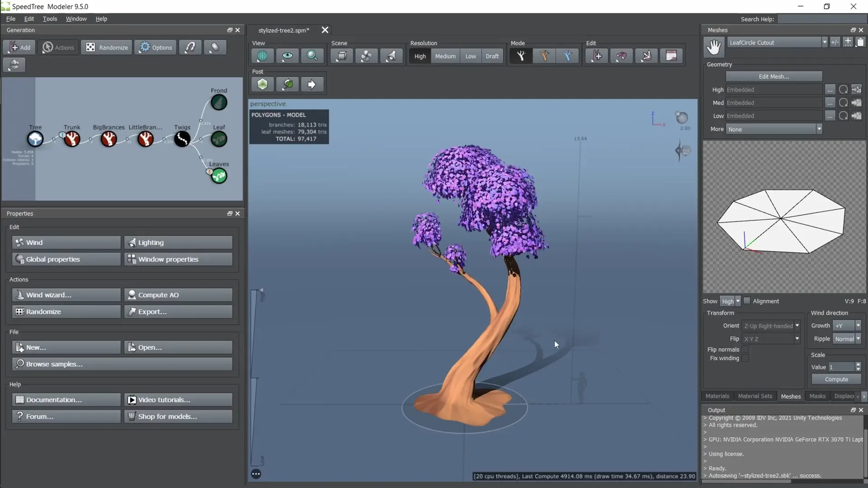The image size is (868, 488).
Task: Toggle the Alignment checkbox
Action: click(748, 300)
